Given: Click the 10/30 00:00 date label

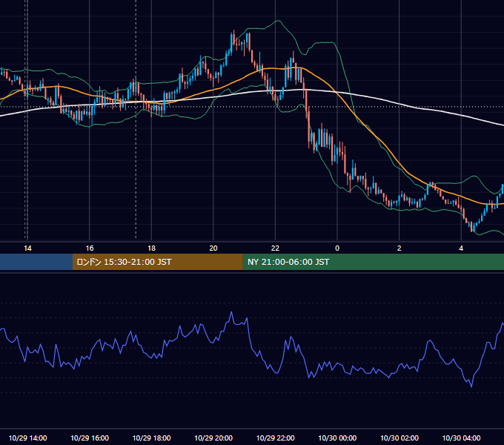Looking at the screenshot, I should coord(337,438).
